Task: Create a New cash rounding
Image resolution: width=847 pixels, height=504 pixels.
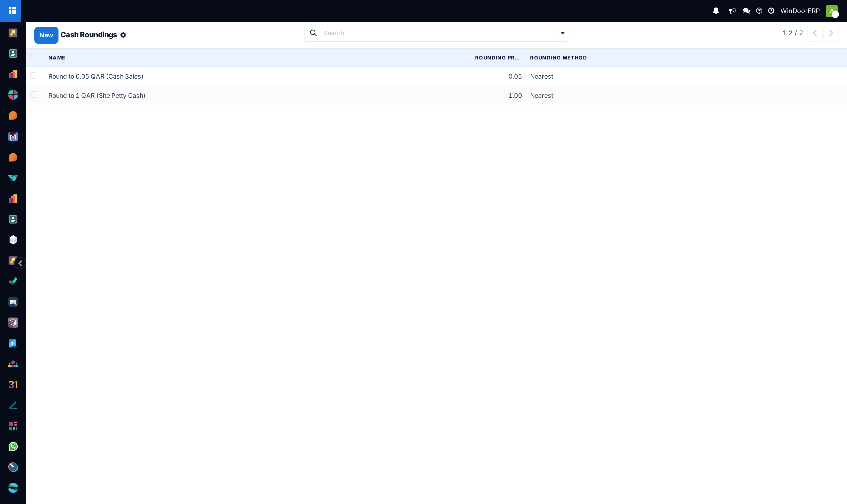Action: (46, 35)
